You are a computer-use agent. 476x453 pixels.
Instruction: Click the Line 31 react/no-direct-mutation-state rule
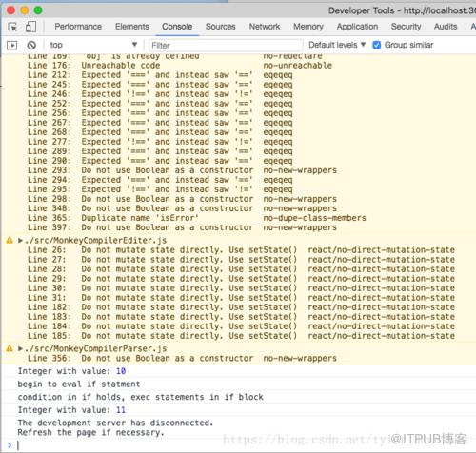(x=381, y=298)
